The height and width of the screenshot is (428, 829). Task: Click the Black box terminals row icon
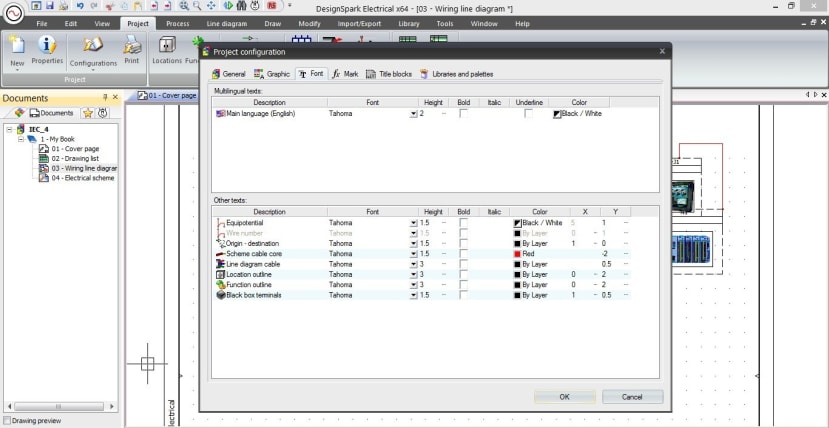pos(220,295)
